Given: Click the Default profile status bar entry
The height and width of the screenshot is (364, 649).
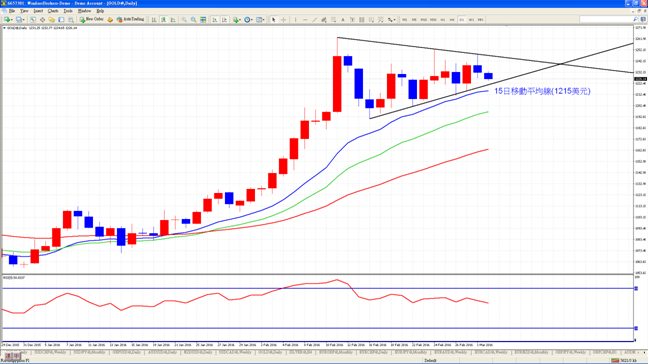Looking at the screenshot, I should point(430,361).
